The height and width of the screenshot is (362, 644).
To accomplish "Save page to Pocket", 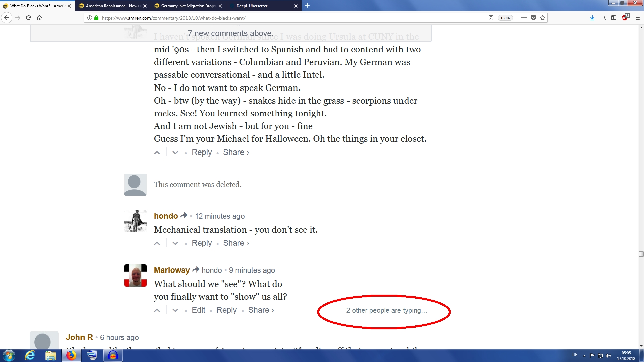I will pos(533,18).
